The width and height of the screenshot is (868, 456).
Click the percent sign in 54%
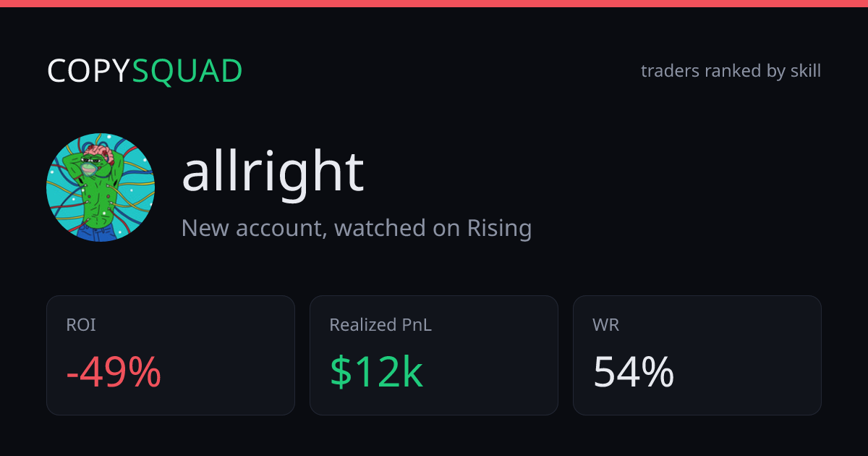658,372
